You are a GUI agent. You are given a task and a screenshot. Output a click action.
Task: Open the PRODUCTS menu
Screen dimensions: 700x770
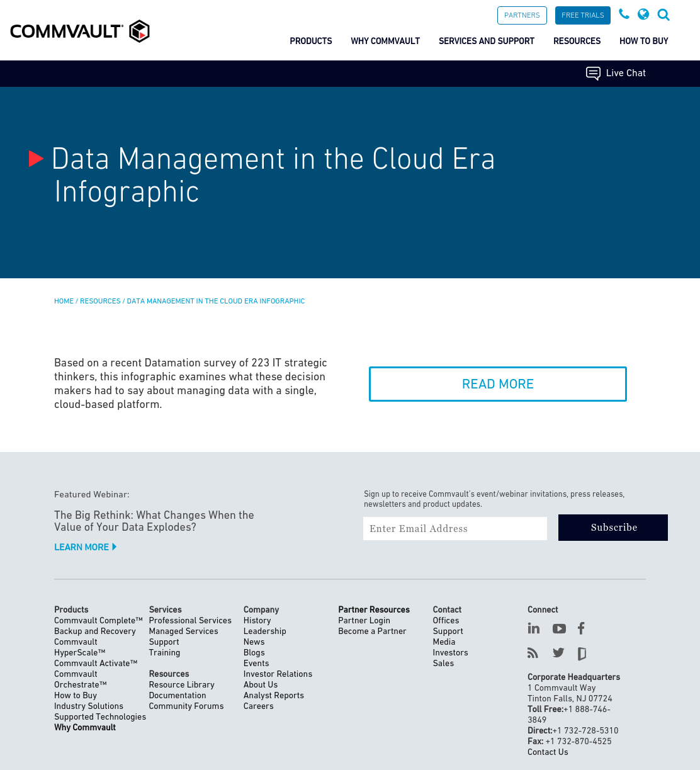click(x=311, y=41)
